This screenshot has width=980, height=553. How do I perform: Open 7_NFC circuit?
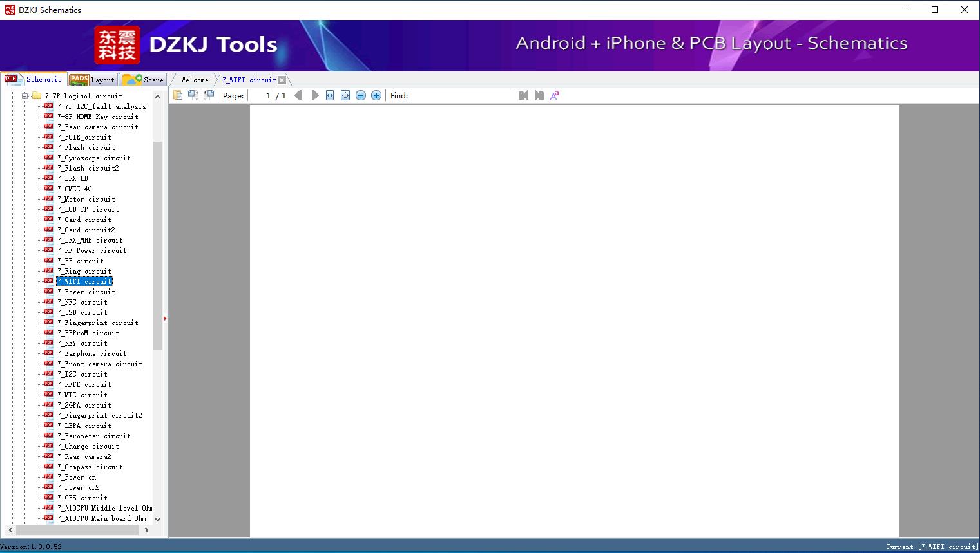[82, 302]
